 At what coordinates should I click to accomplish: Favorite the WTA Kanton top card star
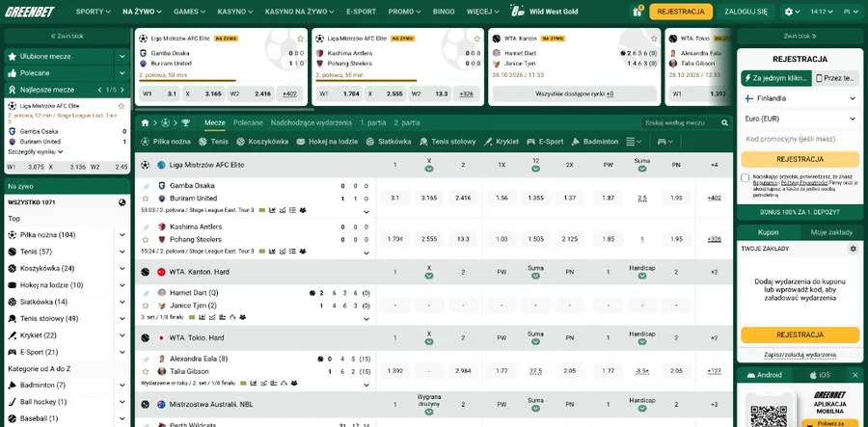654,39
